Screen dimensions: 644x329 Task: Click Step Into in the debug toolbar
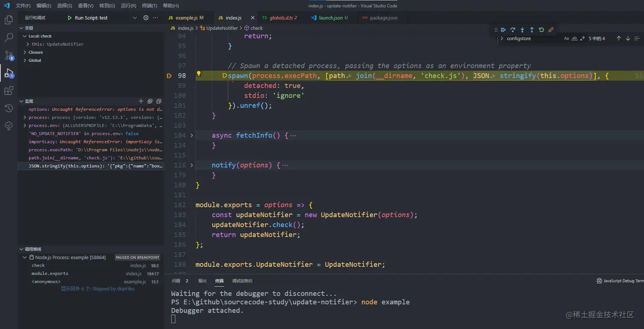(x=522, y=30)
